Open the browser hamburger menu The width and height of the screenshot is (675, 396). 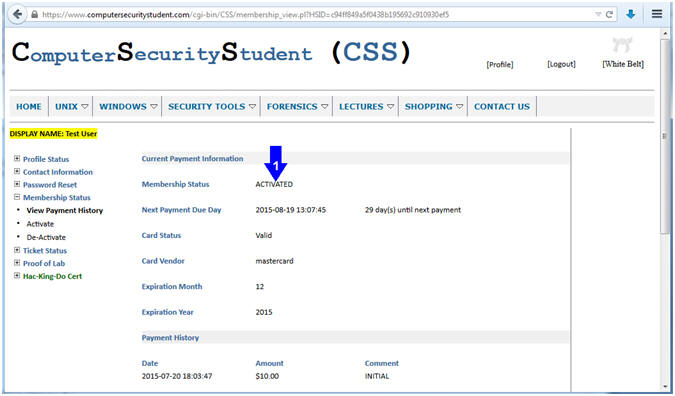(x=657, y=14)
